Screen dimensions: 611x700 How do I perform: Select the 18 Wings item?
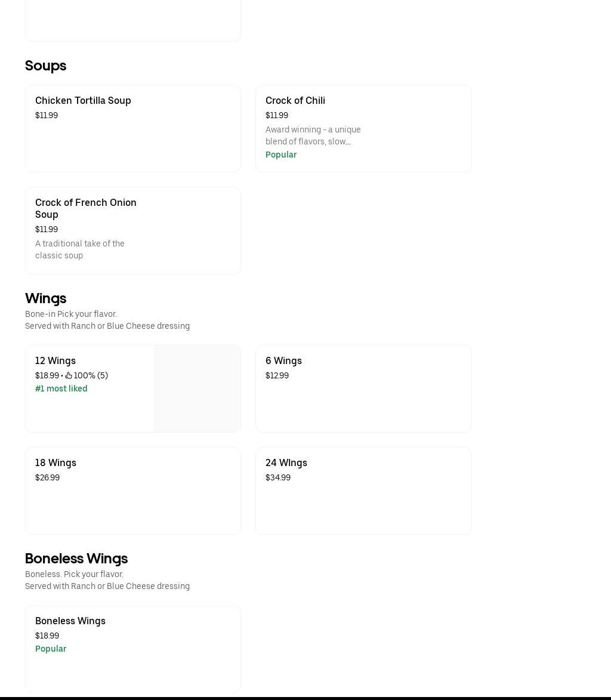point(132,491)
